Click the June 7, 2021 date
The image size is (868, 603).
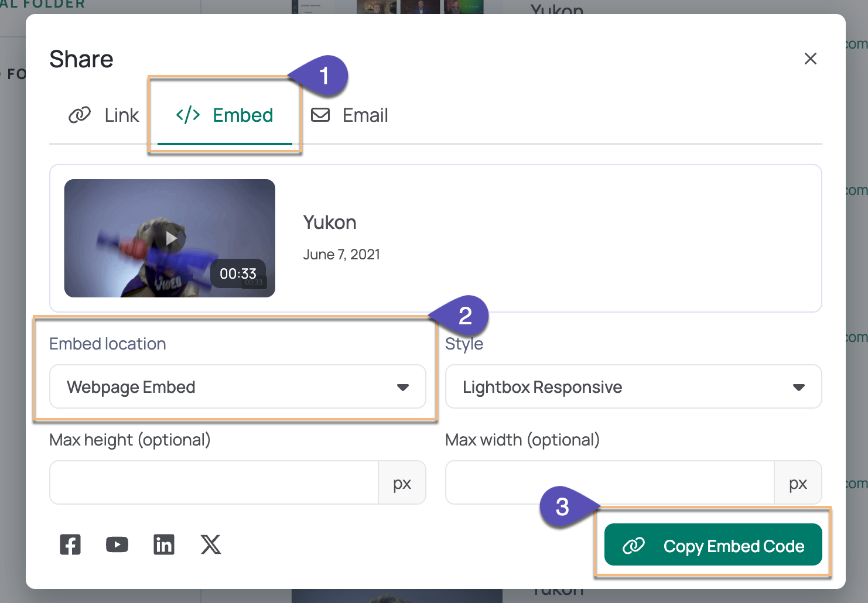[341, 254]
